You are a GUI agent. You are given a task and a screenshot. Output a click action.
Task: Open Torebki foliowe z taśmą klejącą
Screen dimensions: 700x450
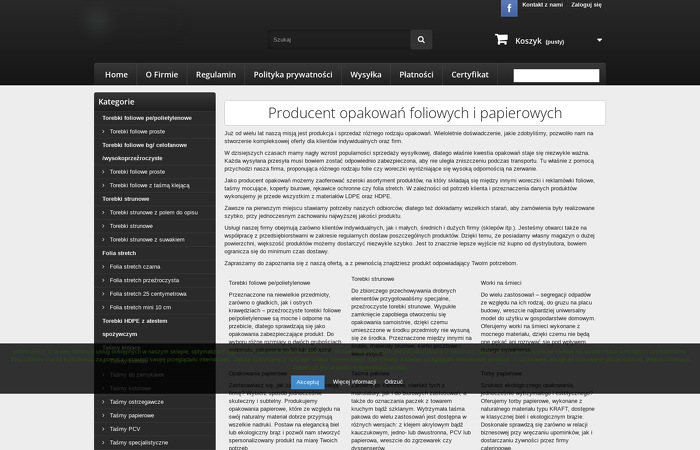[150, 185]
